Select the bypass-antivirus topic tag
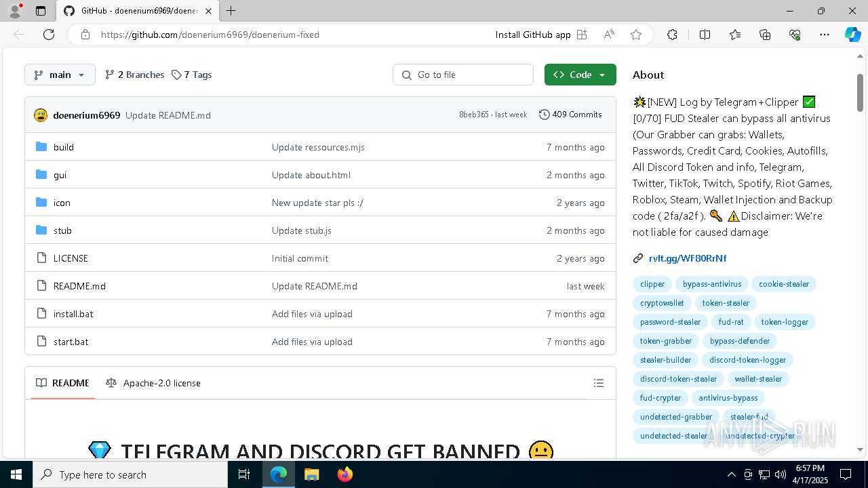 (712, 284)
